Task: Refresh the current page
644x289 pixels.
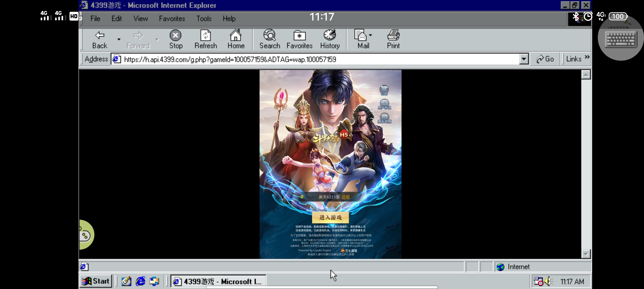Action: [x=206, y=40]
